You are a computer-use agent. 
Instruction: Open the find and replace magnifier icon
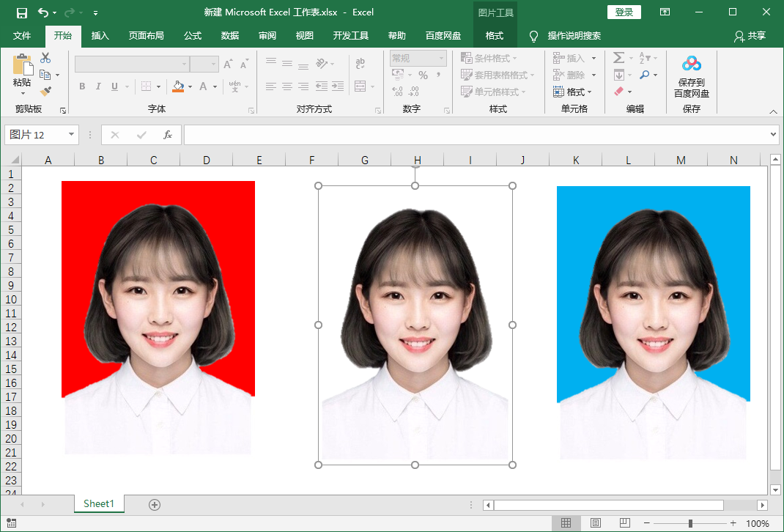(645, 75)
